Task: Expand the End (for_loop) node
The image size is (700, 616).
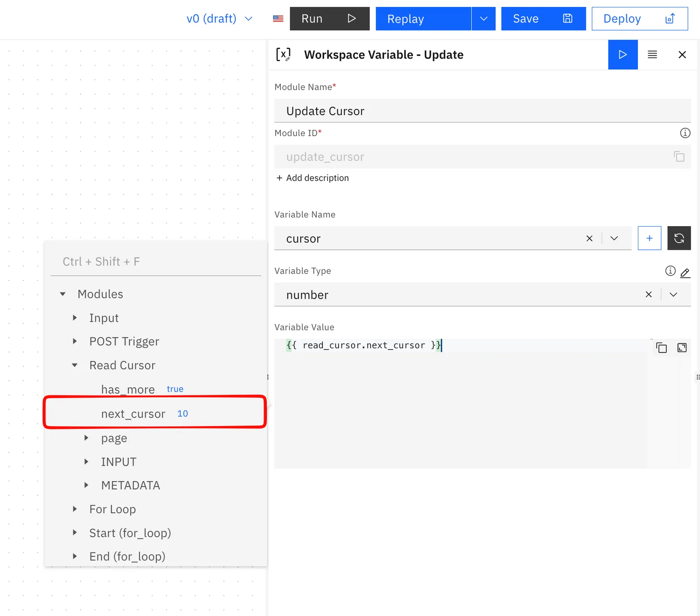Action: pos(75,556)
